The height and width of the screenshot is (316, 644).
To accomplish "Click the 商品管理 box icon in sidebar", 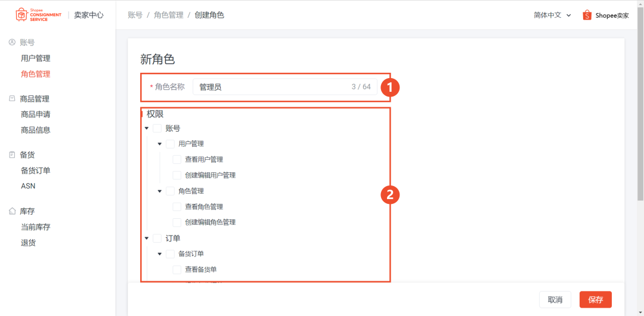I will click(12, 98).
